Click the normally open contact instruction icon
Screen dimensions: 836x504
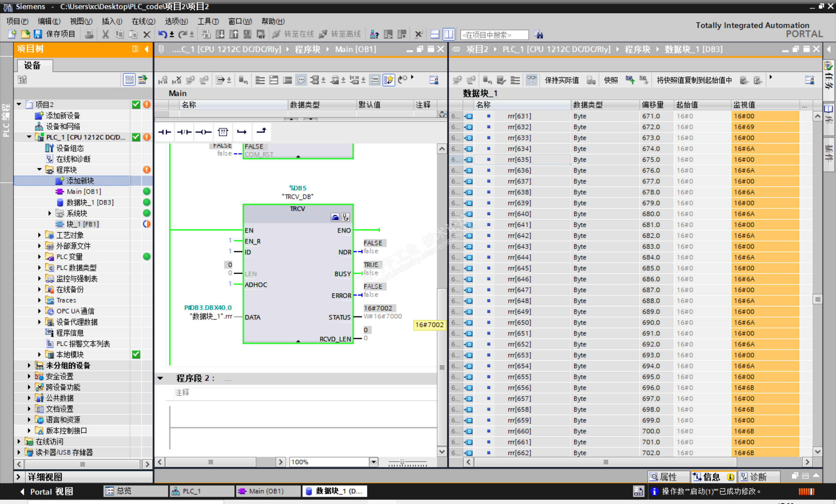click(165, 132)
